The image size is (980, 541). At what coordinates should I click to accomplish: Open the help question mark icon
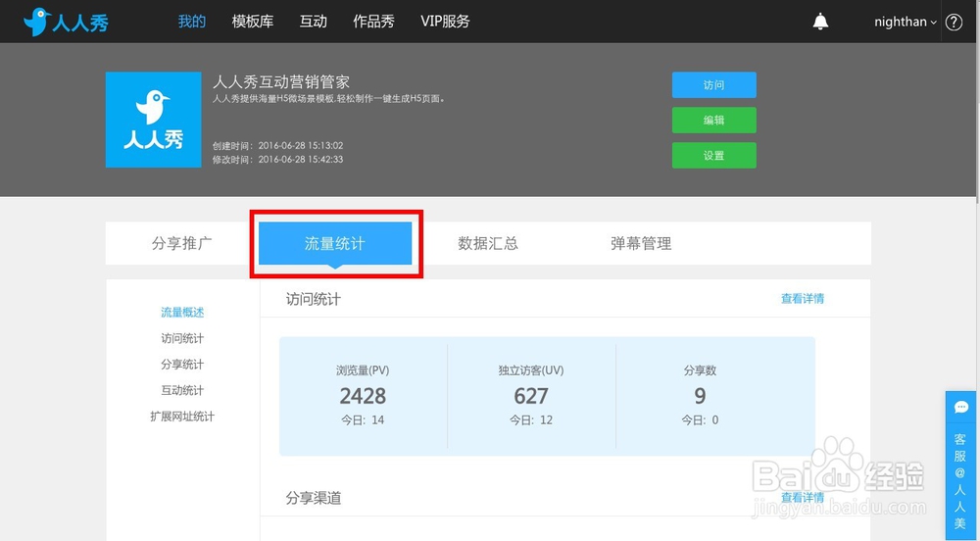tap(954, 22)
